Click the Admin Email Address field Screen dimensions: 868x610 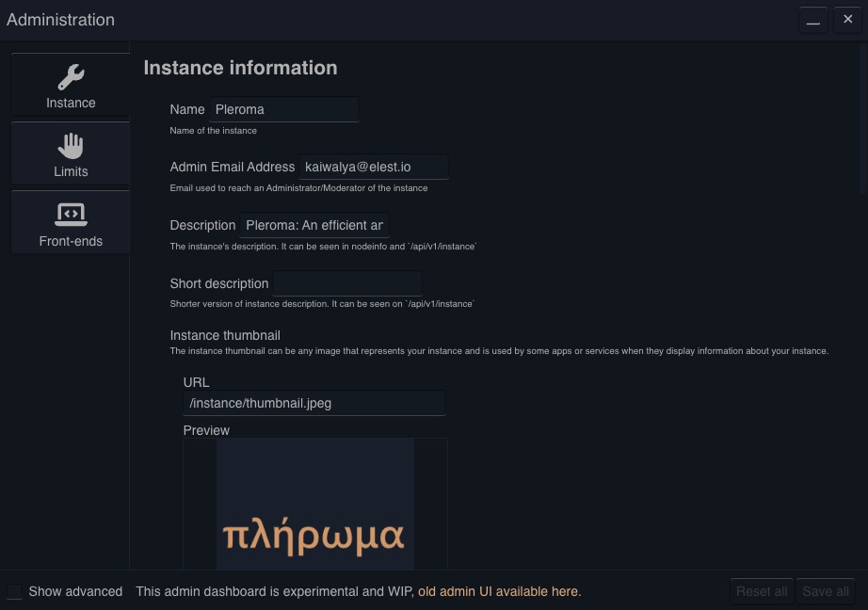(374, 167)
